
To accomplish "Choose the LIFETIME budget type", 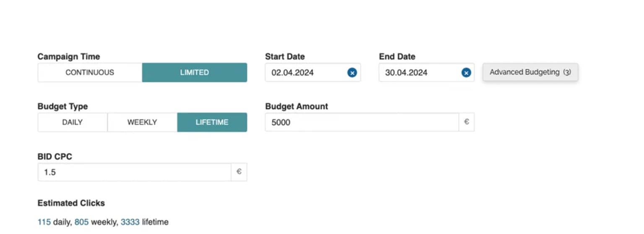I will [212, 122].
